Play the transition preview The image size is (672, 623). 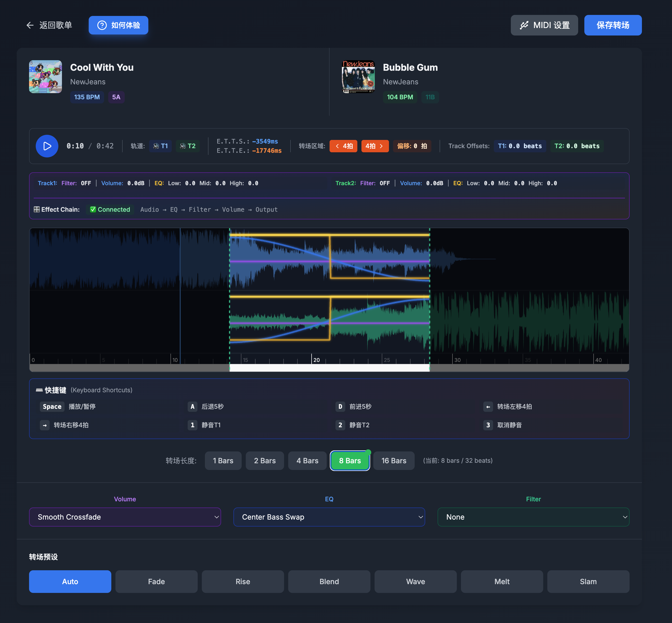pos(47,146)
